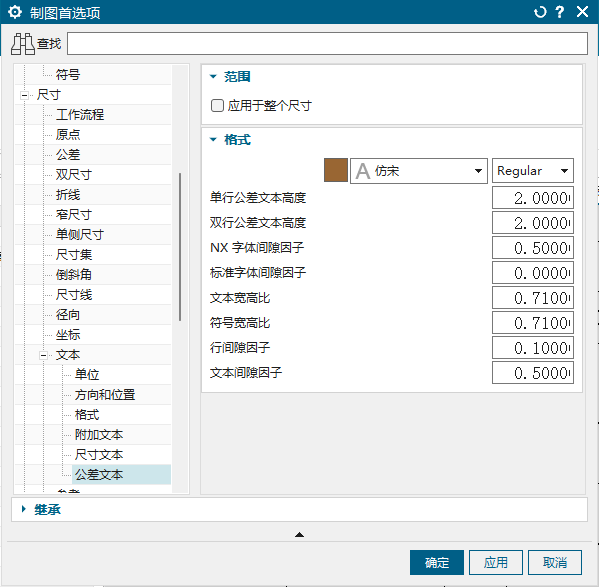Select 工作流程 tree item
Screen dimensions: 599x587
pyautogui.click(x=79, y=115)
